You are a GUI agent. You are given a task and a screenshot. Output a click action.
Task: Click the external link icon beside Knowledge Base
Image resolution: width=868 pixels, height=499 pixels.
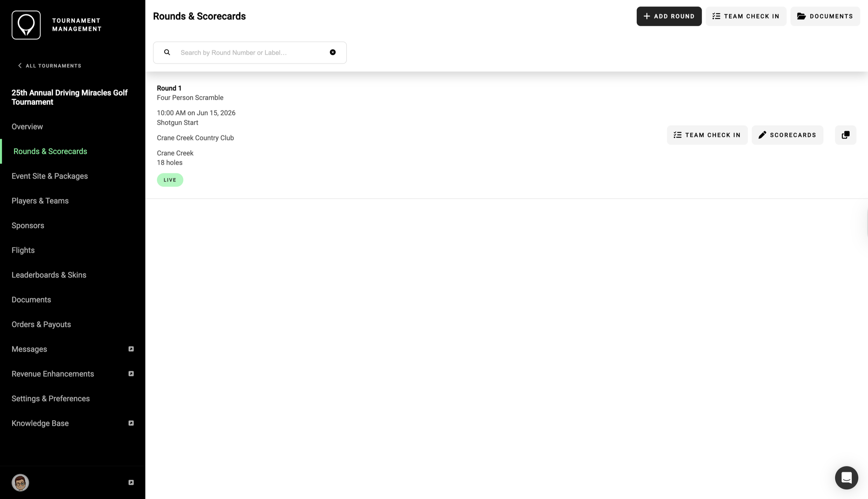click(131, 423)
